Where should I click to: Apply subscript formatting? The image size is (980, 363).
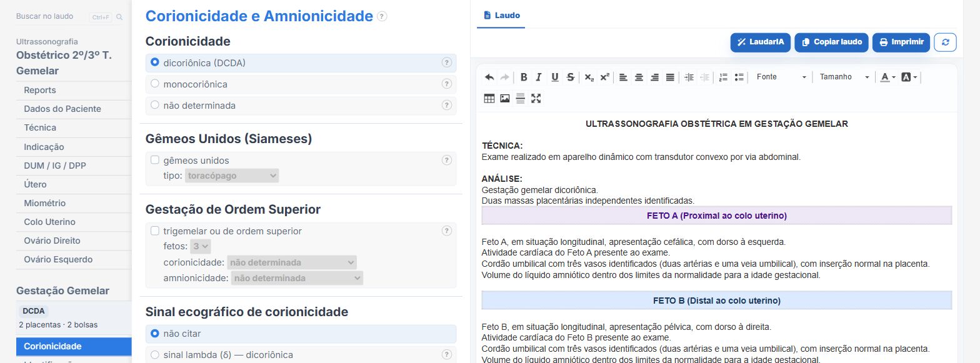pyautogui.click(x=589, y=77)
